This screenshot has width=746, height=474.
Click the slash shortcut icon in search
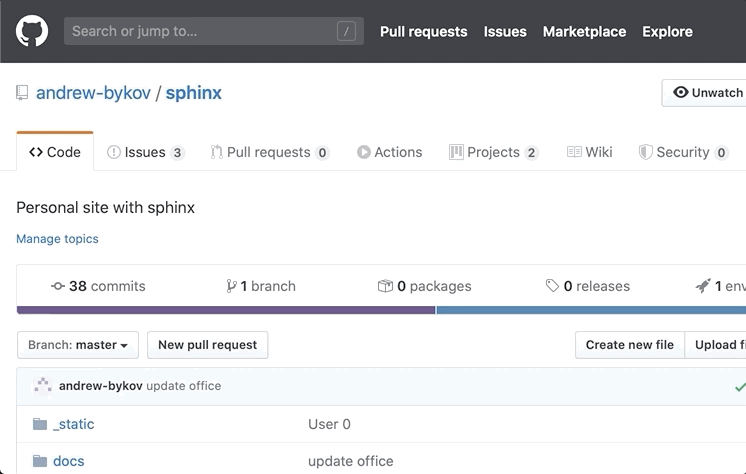(x=346, y=31)
